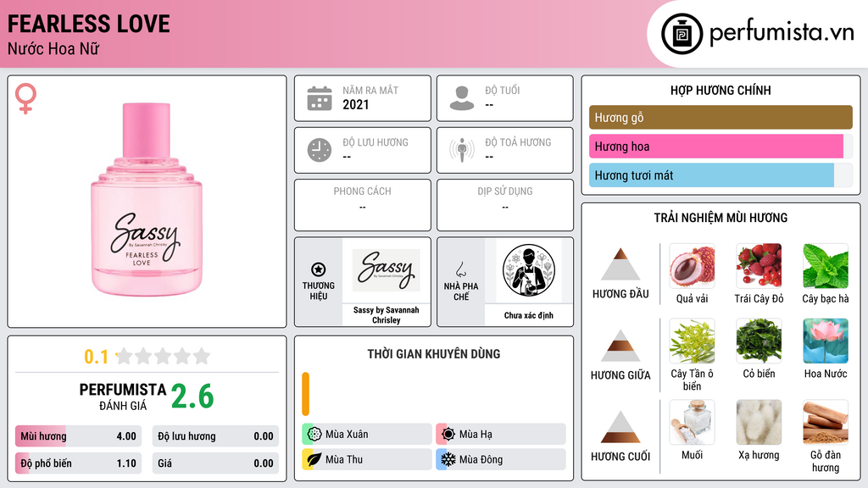Click the Sassy Fearless Love bottle image

147,199
